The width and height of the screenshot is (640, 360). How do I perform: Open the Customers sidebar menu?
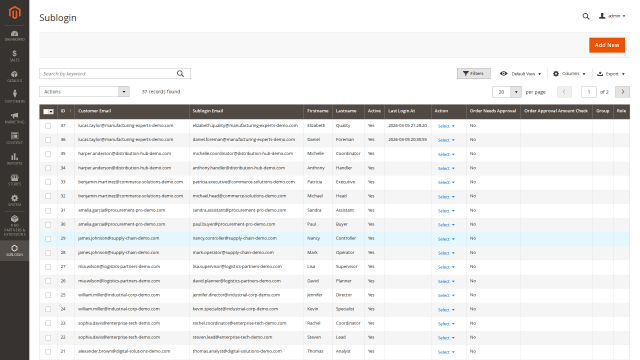click(x=14, y=97)
